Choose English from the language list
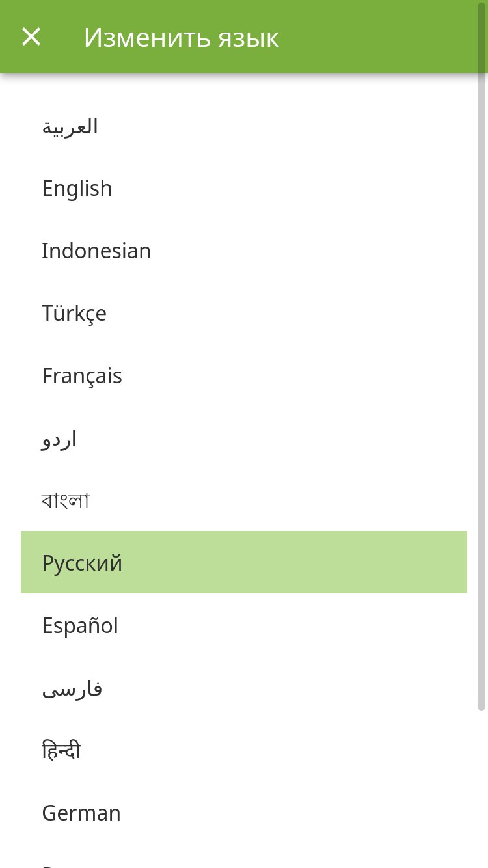Screen dimensions: 488x868 pyautogui.click(x=244, y=188)
